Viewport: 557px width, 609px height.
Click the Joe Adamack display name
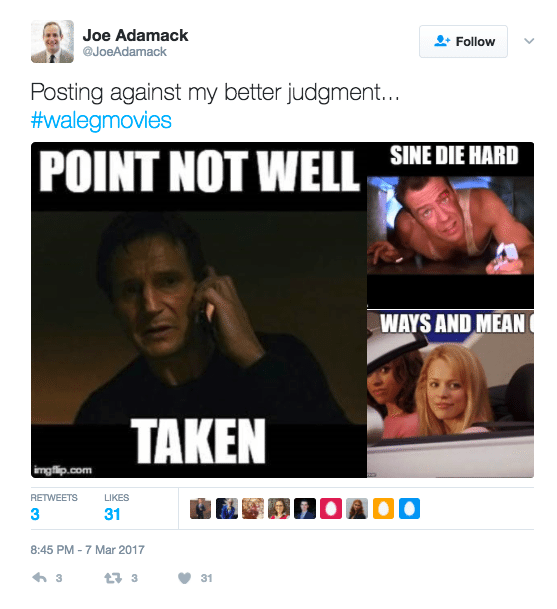pyautogui.click(x=135, y=35)
